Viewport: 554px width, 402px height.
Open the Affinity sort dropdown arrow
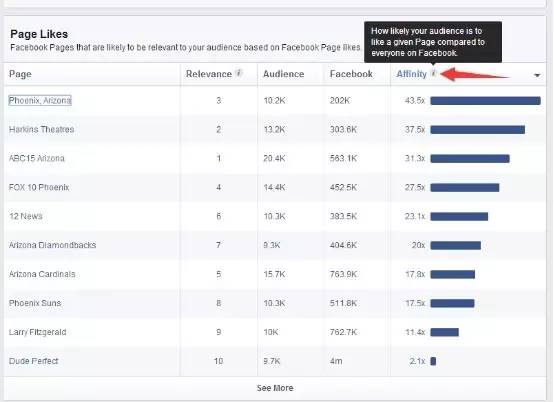click(x=537, y=75)
